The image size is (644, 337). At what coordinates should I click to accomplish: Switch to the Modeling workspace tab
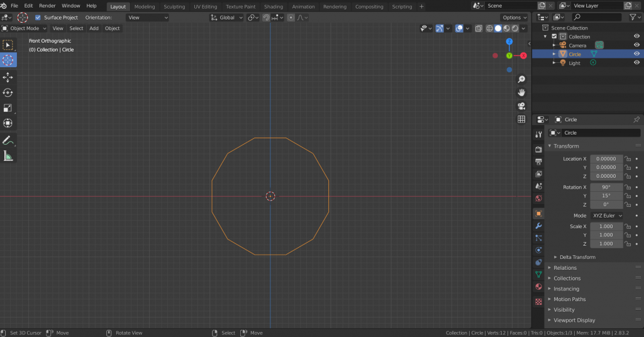[145, 6]
